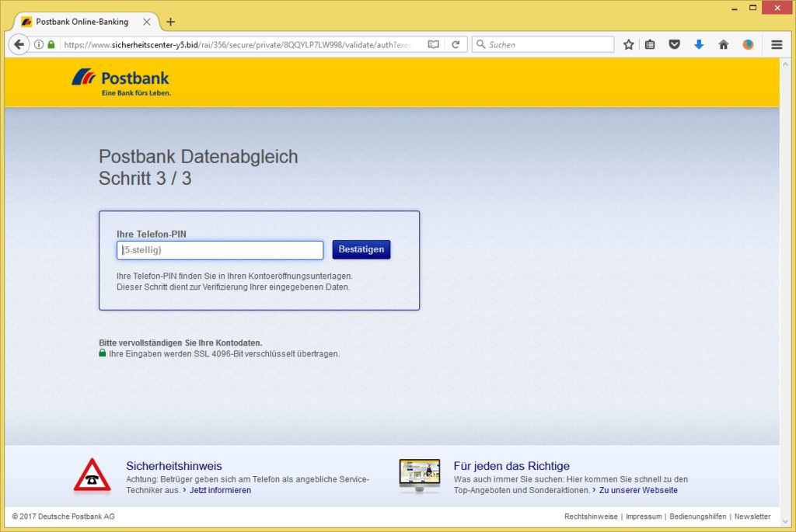Viewport: 796px width, 532px height.
Task: Show bookmarks list clipboard icon
Action: [650, 44]
